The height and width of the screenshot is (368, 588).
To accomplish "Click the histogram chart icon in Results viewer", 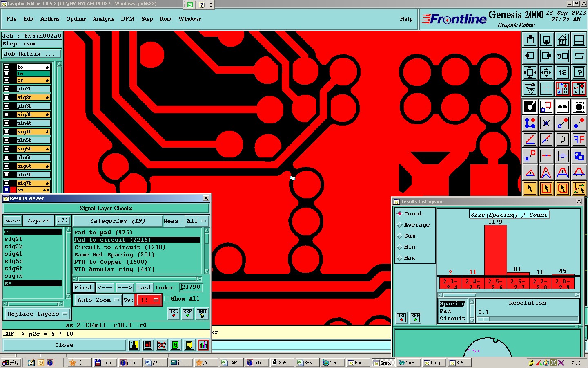I will point(203,345).
